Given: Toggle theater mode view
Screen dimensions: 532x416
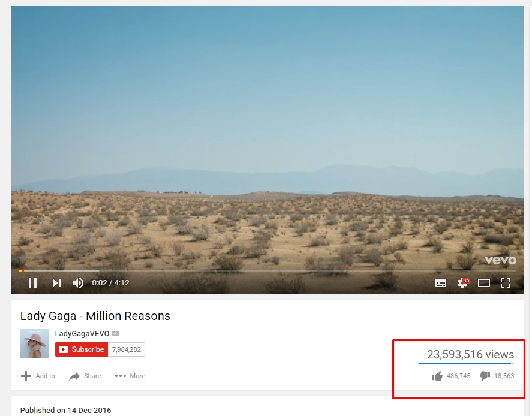Looking at the screenshot, I should (x=484, y=283).
